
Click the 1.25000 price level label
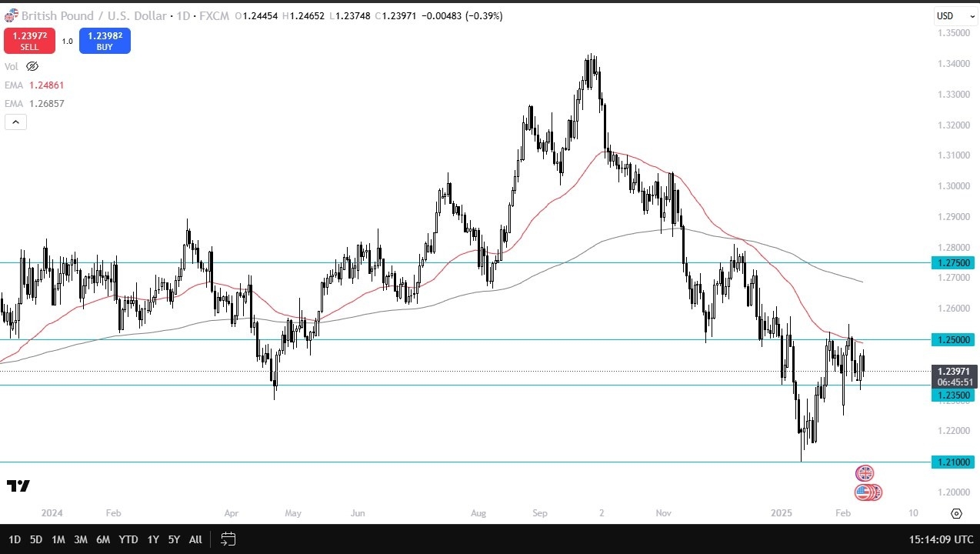click(952, 339)
